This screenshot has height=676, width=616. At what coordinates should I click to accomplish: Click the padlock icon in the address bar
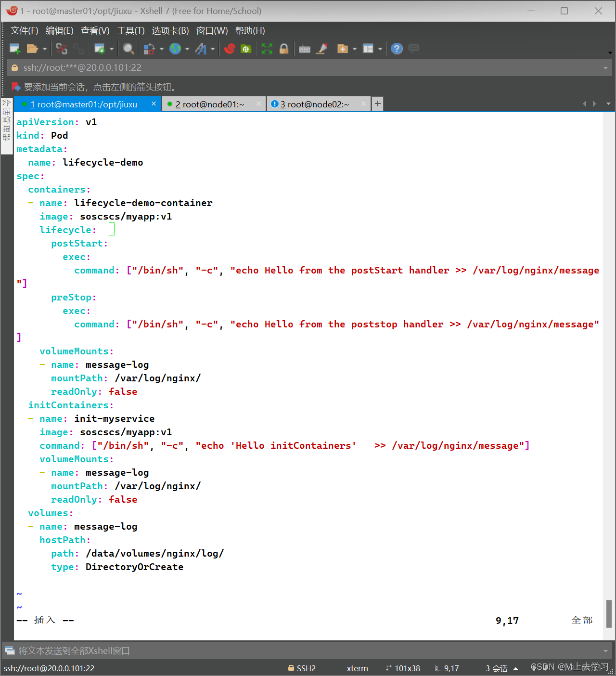coord(14,68)
